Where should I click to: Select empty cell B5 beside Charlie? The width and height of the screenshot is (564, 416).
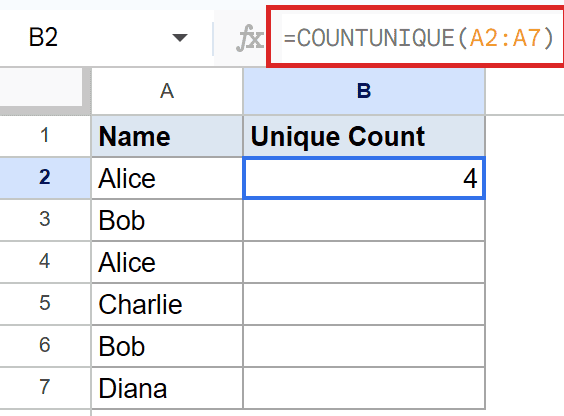[x=364, y=304]
